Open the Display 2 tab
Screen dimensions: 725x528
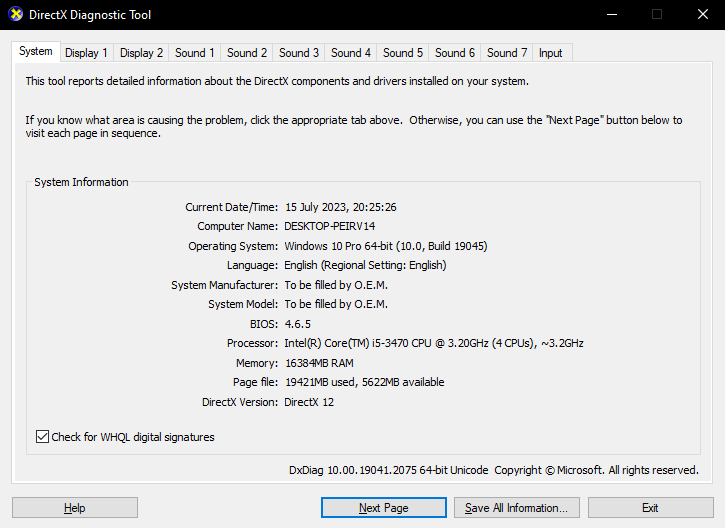tap(141, 53)
